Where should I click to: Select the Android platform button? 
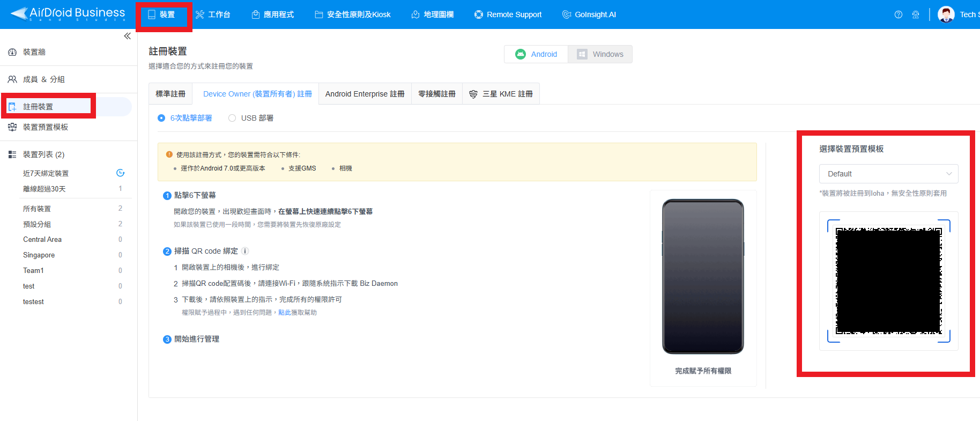coord(536,54)
